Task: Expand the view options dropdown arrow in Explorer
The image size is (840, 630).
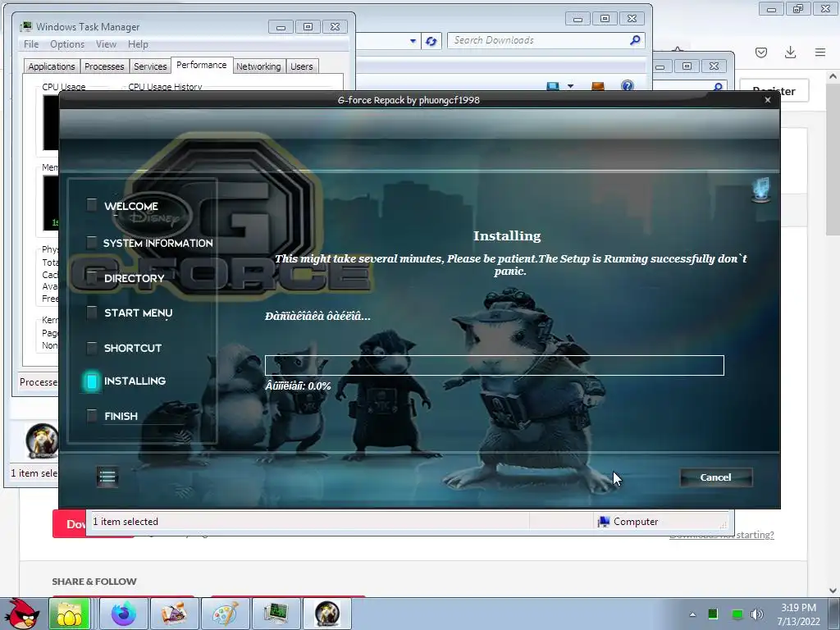Action: [x=571, y=85]
